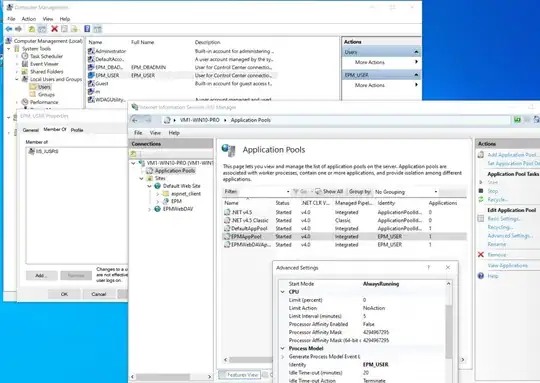Click Help icon in IIS Actions pane

[x=481, y=276]
